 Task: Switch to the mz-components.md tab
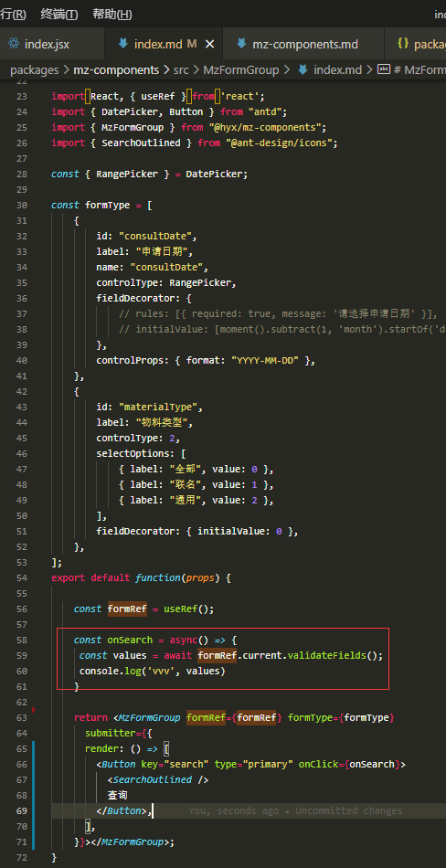point(304,44)
